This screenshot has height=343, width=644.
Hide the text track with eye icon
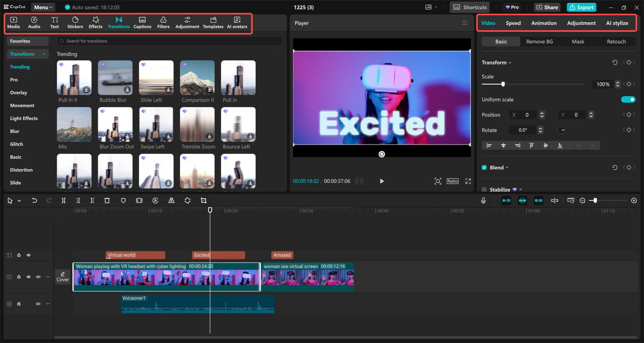29,255
